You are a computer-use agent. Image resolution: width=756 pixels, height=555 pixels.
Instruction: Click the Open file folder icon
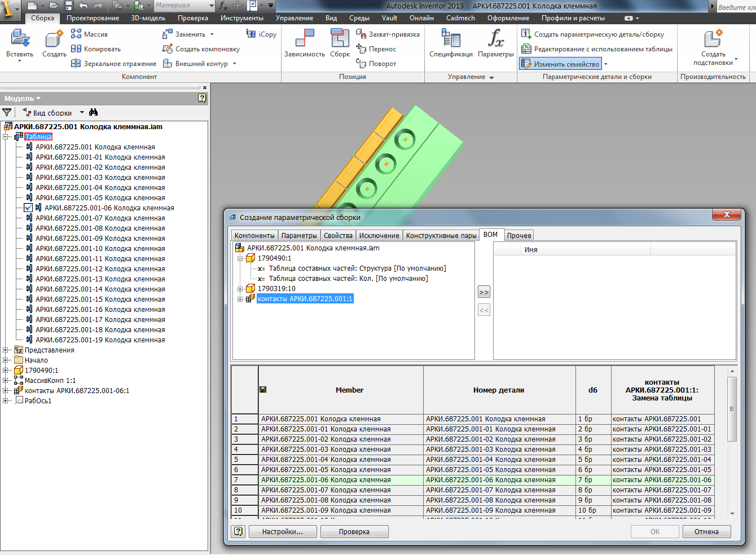pyautogui.click(x=54, y=6)
